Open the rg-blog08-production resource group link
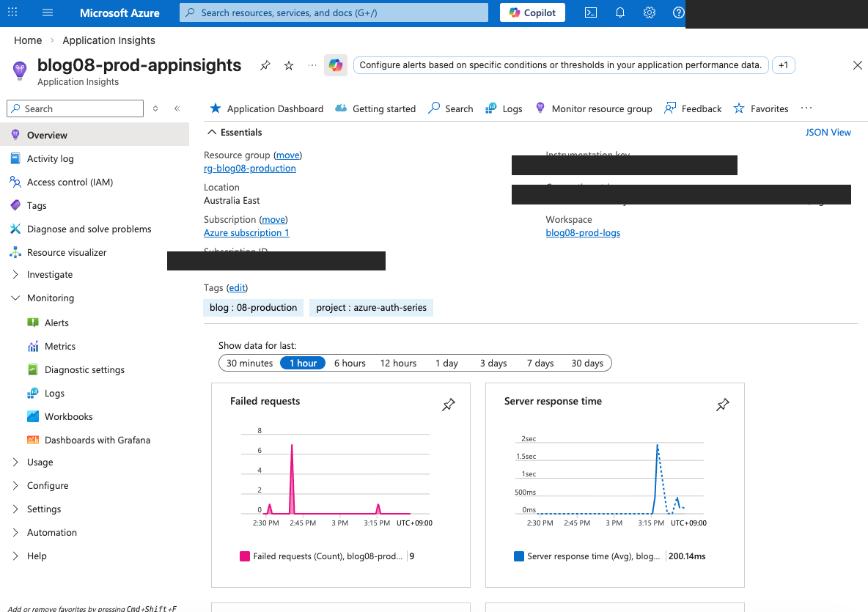 click(x=250, y=169)
